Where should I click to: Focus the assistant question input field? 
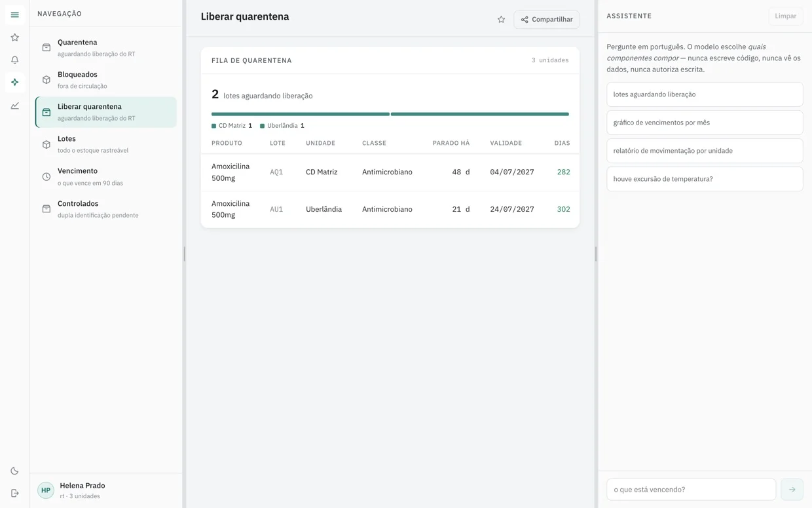click(691, 489)
